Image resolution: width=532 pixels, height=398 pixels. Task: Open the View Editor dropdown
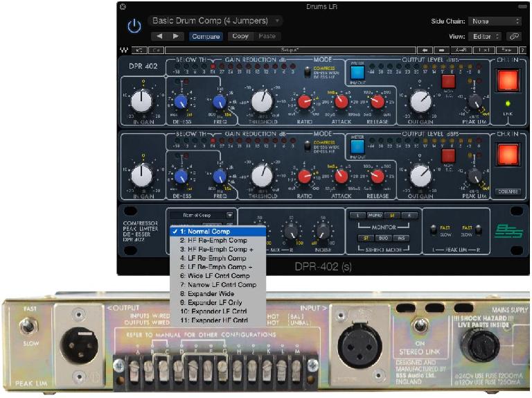[x=484, y=36]
